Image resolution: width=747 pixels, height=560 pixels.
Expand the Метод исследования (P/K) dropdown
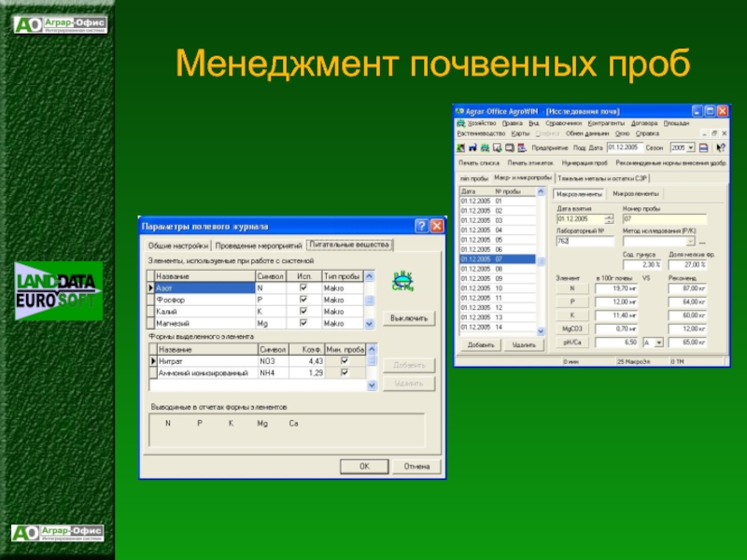690,241
